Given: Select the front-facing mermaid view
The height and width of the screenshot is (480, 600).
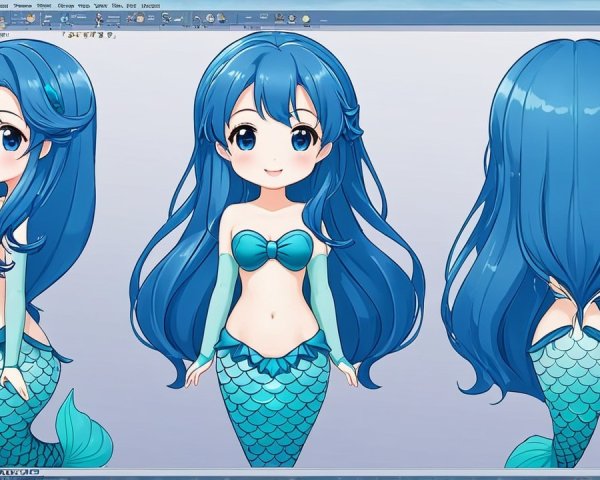Looking at the screenshot, I should tap(279, 249).
